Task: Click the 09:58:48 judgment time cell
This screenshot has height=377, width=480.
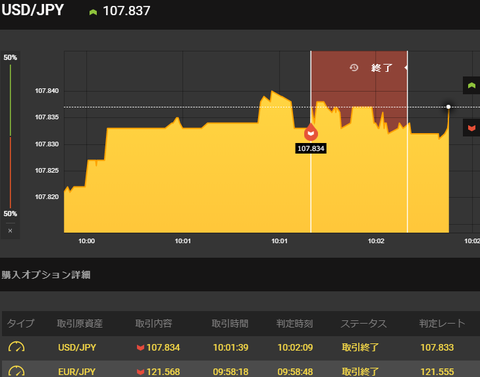Action: pyautogui.click(x=295, y=372)
